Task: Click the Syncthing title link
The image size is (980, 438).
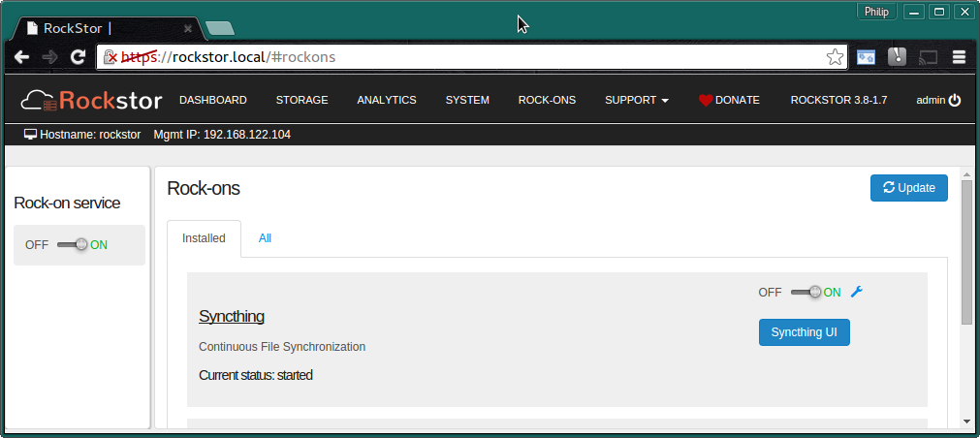Action: 232,316
